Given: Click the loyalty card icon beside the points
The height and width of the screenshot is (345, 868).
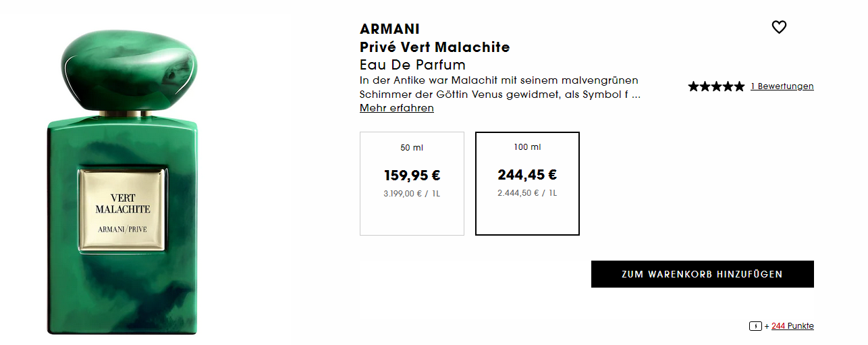Looking at the screenshot, I should (755, 326).
